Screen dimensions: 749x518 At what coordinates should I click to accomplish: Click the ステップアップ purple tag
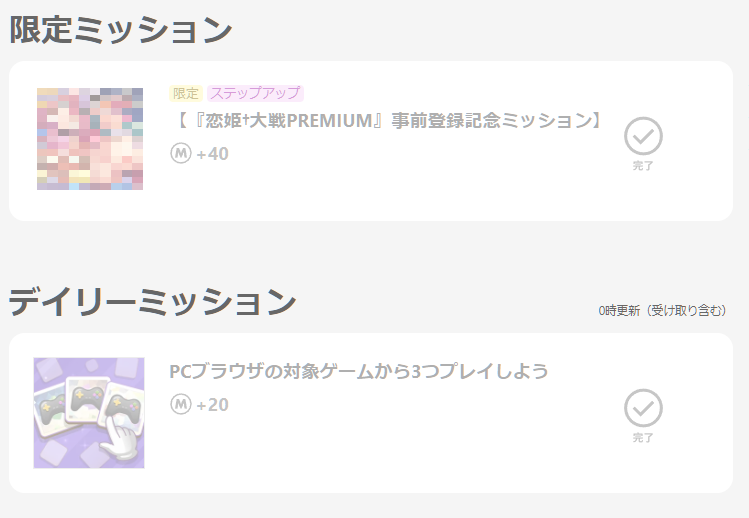(255, 93)
